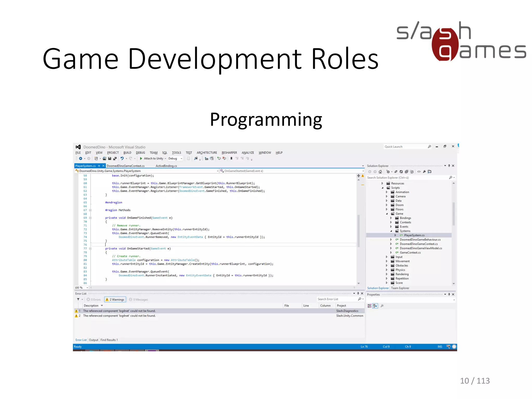This screenshot has width=532, height=399.
Task: Open the Debug configuration dropdown
Action: (175, 158)
